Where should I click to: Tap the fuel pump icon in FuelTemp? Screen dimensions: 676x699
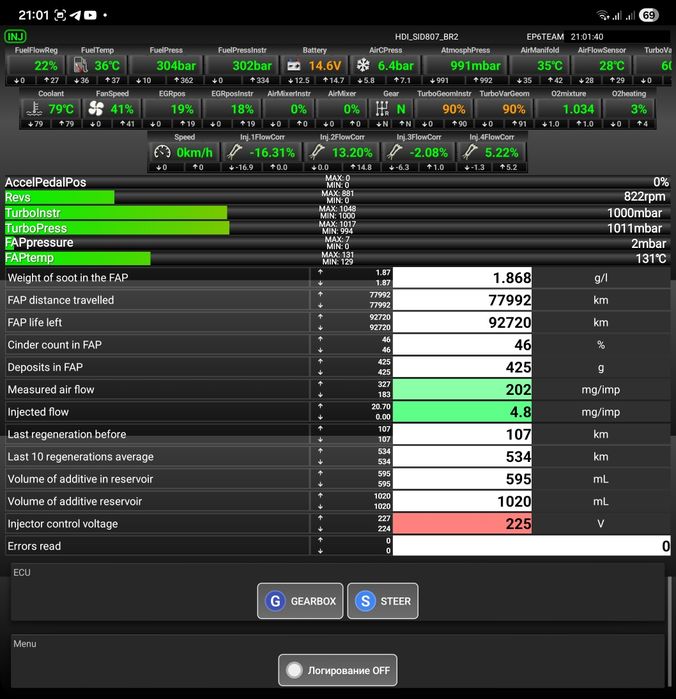tap(80, 66)
